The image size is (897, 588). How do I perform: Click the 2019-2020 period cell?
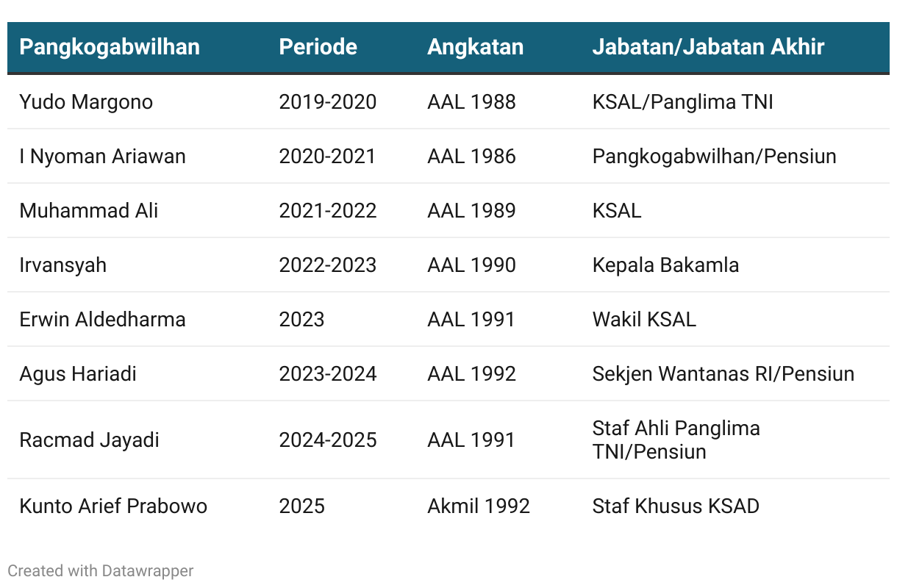[328, 102]
